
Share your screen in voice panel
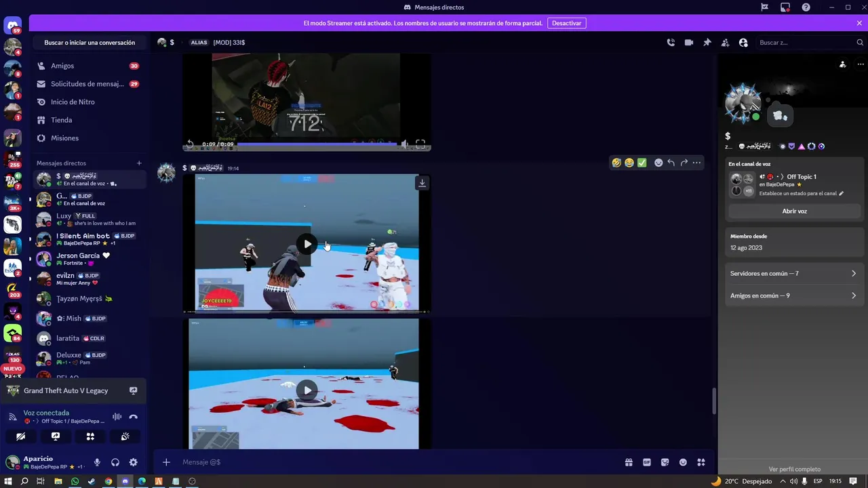click(x=56, y=436)
